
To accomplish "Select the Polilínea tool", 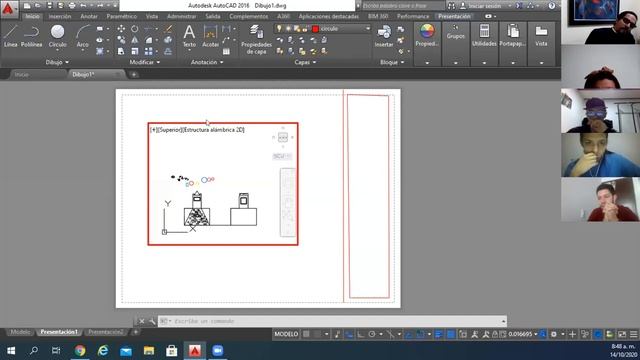I will tap(31, 36).
